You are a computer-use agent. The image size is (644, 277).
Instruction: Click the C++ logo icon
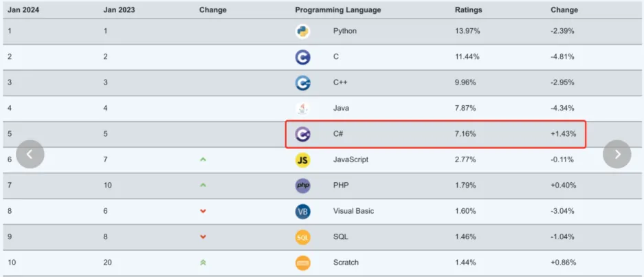[302, 83]
